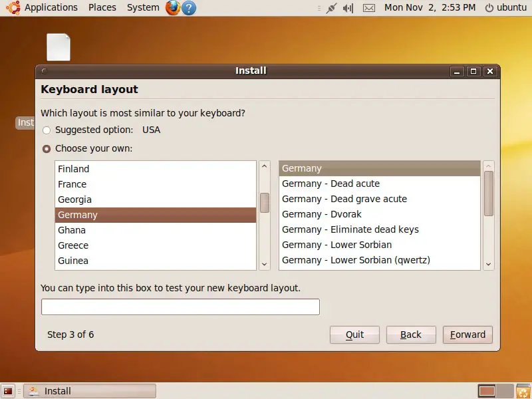The width and height of the screenshot is (532, 399).
Task: Select Finland in the country list
Action: click(156, 169)
